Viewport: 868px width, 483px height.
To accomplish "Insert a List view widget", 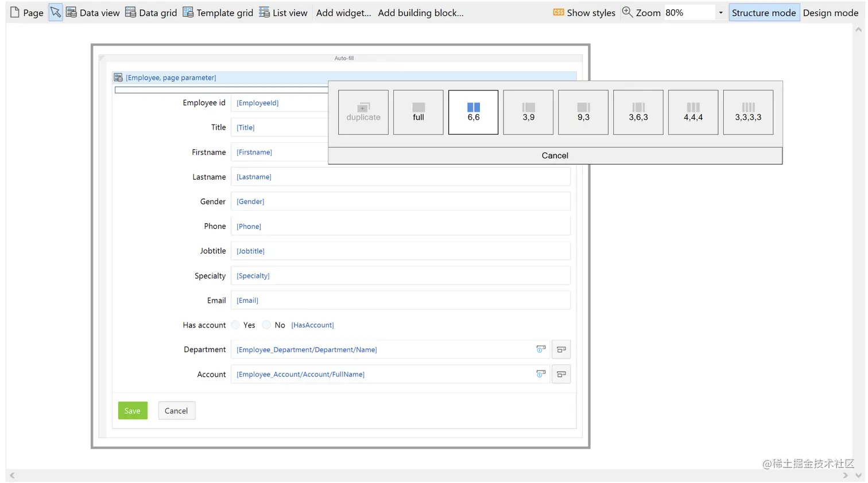I will (283, 13).
